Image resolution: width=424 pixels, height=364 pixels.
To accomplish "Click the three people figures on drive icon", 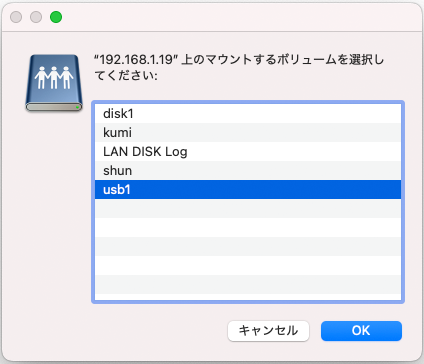I will pyautogui.click(x=54, y=77).
